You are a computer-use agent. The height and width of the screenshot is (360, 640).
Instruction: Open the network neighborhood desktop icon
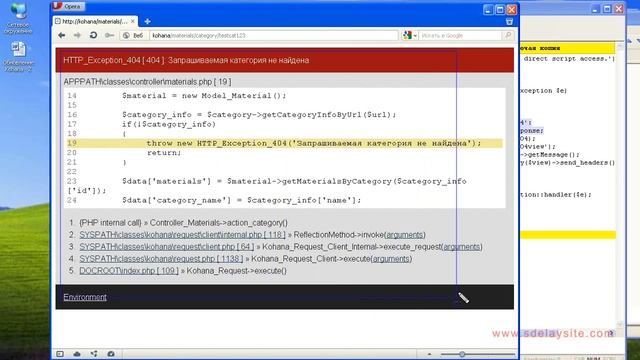18,18
